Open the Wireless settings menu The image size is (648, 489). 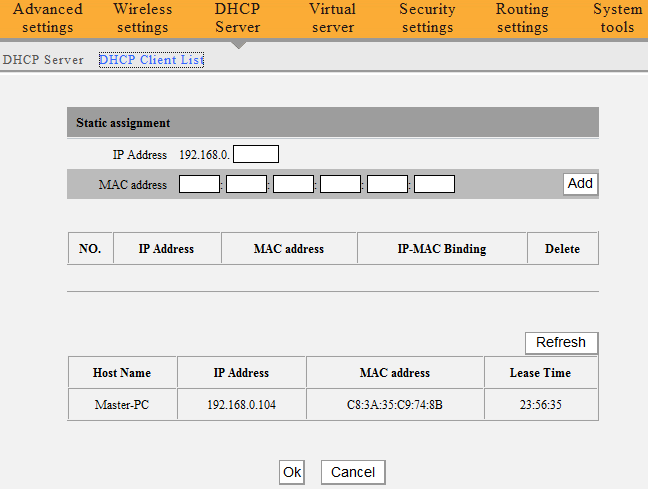[143, 18]
